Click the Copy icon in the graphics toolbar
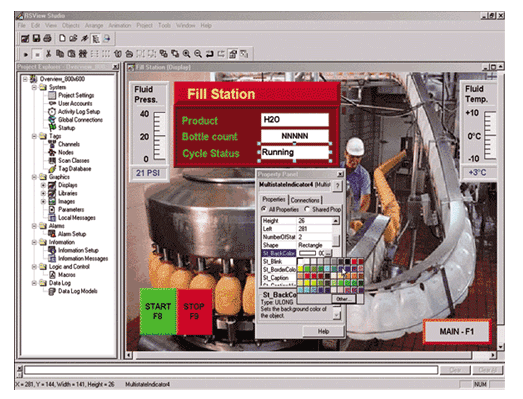Screen dimensions: 523x399 pyautogui.click(x=60, y=54)
